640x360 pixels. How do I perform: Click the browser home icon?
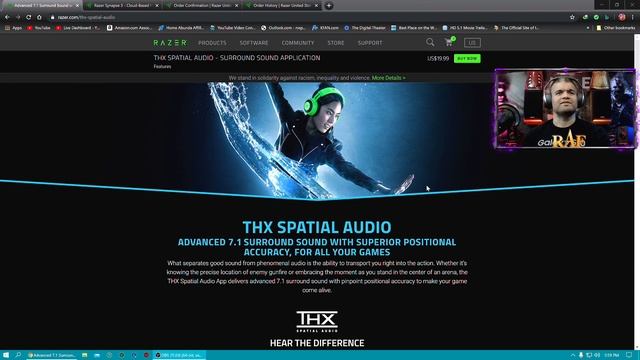click(39, 17)
